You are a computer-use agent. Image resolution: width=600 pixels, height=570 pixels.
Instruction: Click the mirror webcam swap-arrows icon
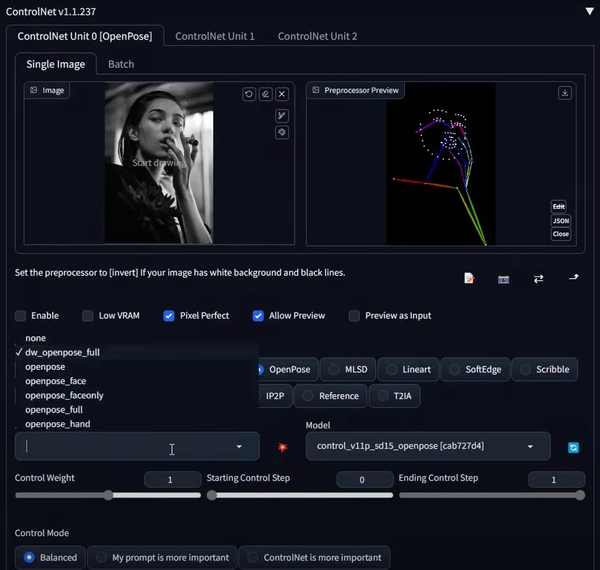pyautogui.click(x=538, y=279)
